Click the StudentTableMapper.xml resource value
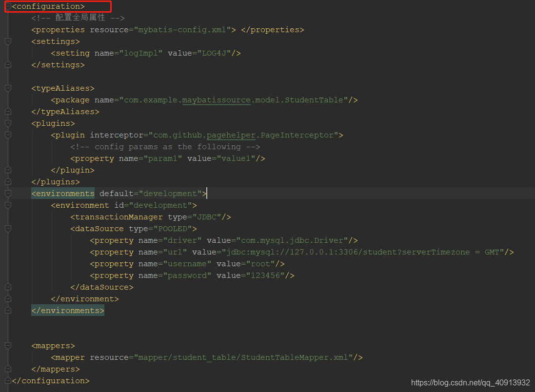The image size is (535, 392). 243,357
